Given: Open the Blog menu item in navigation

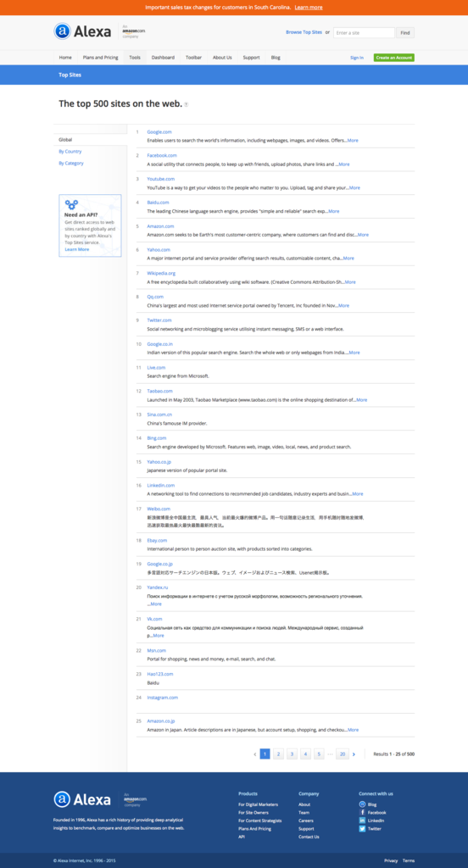Looking at the screenshot, I should [x=276, y=58].
